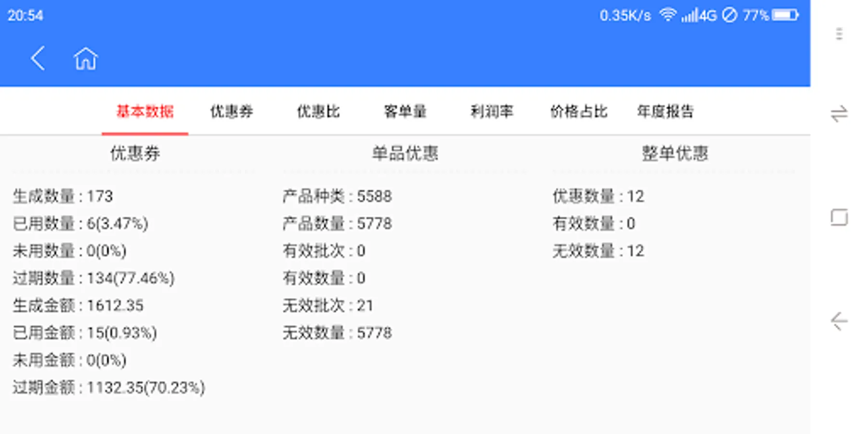This screenshot has width=868, height=434.
Task: Open the 年度报告 tab
Action: [665, 111]
